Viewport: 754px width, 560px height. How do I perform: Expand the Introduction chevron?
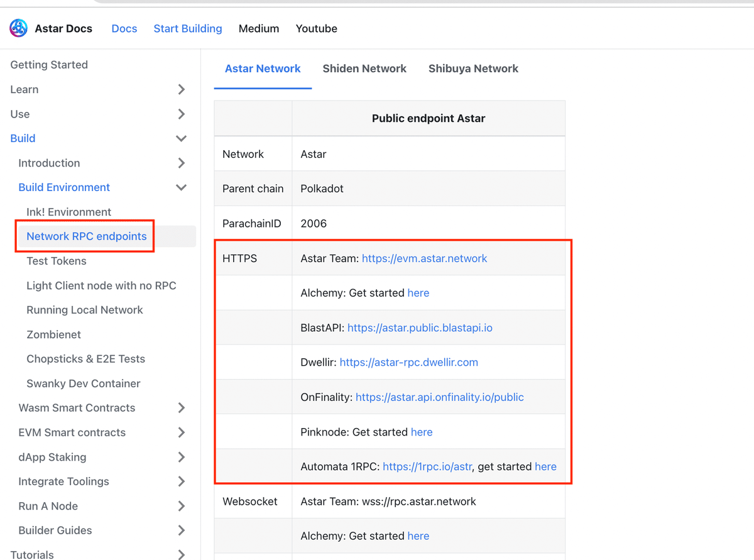181,163
